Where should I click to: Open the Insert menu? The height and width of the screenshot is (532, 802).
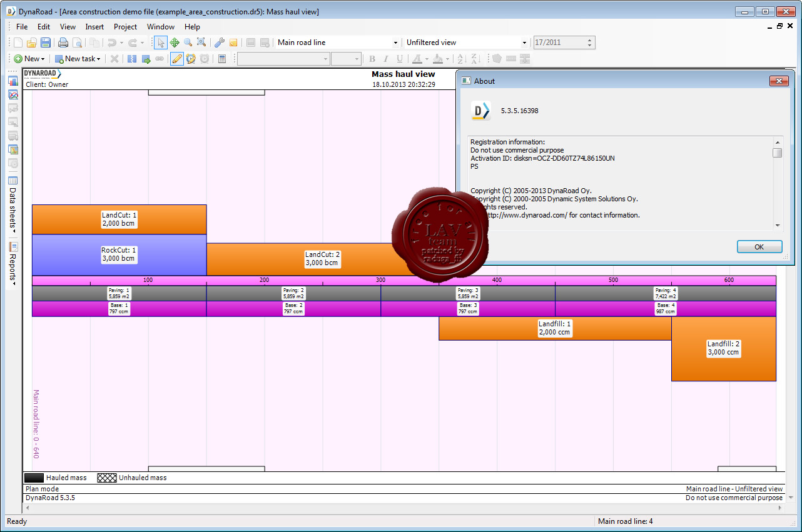click(94, 27)
